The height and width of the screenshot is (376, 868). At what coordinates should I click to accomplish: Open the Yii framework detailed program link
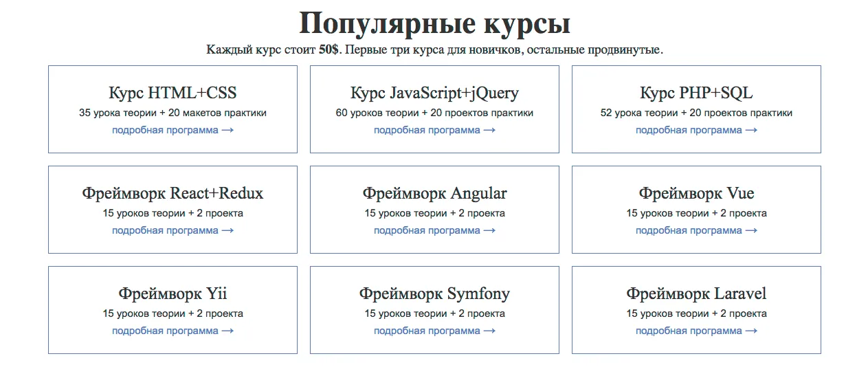click(x=173, y=331)
